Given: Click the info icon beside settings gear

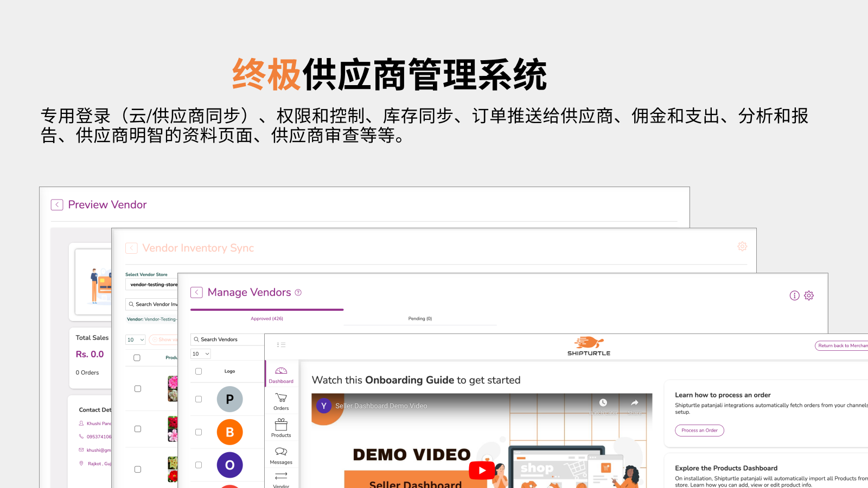Looking at the screenshot, I should pos(795,296).
